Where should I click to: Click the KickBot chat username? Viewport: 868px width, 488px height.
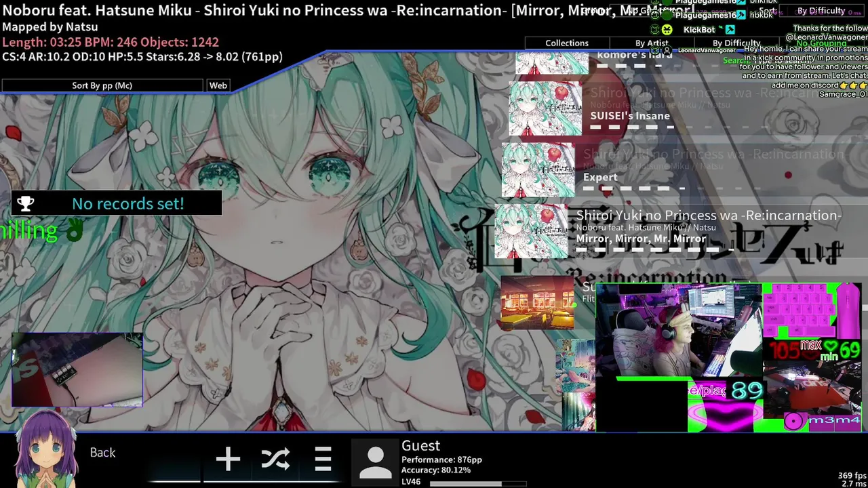(699, 30)
